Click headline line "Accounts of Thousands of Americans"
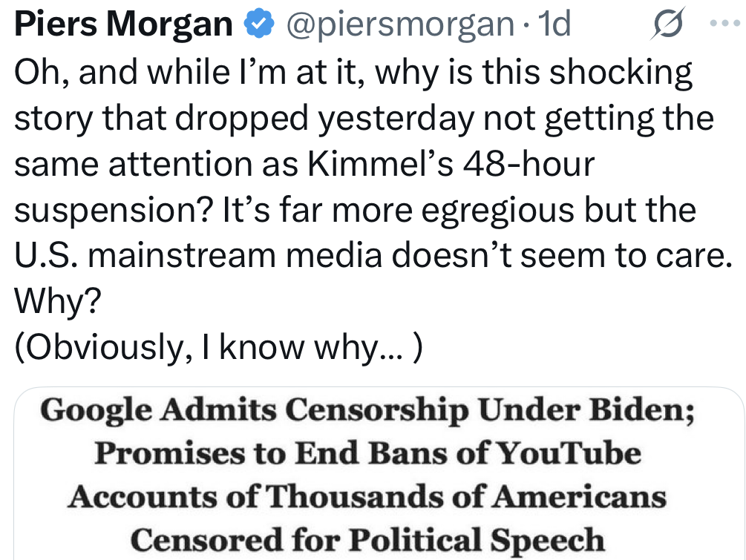 coord(367,496)
